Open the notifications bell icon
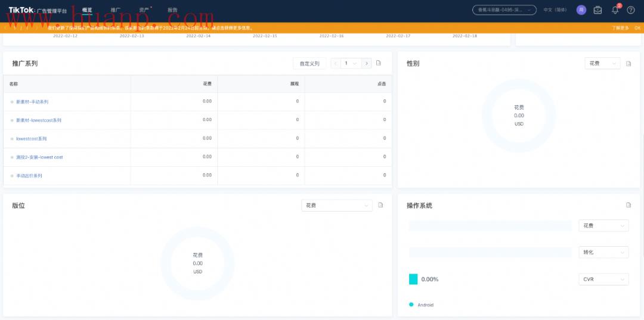 click(615, 10)
